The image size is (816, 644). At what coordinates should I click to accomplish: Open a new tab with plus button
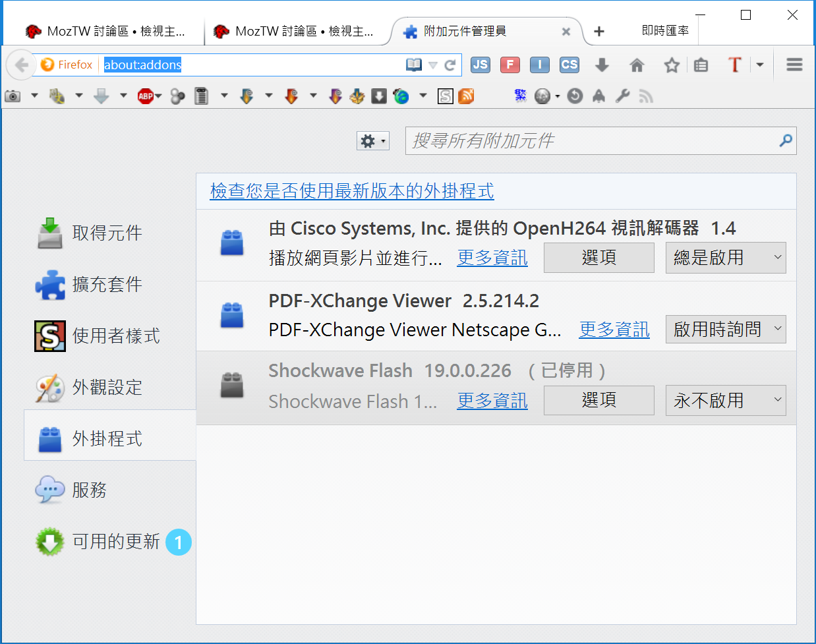[x=599, y=31]
